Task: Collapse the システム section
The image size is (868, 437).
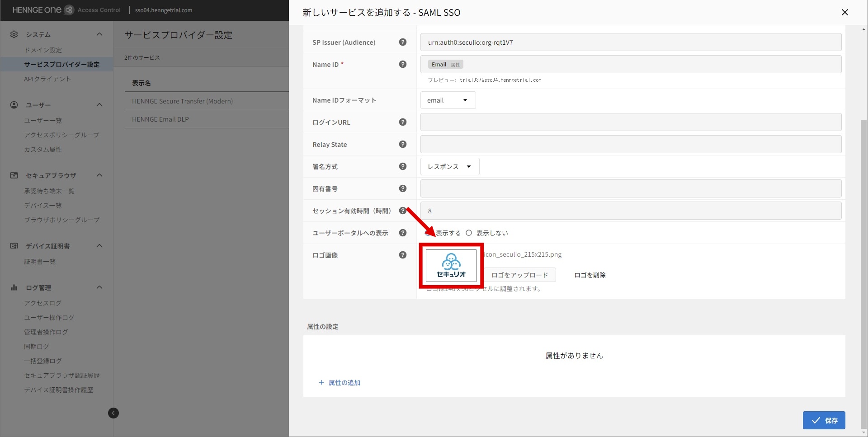Action: (99, 34)
